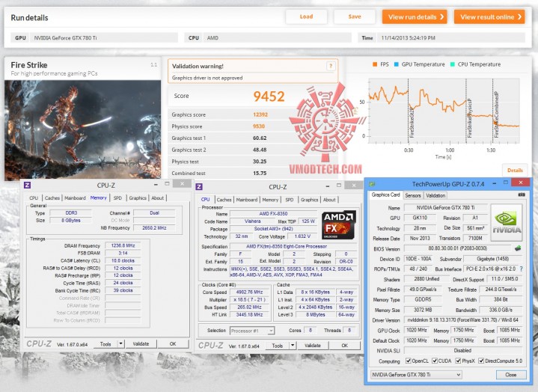
Task: Click the Load button in Run details
Action: click(306, 16)
